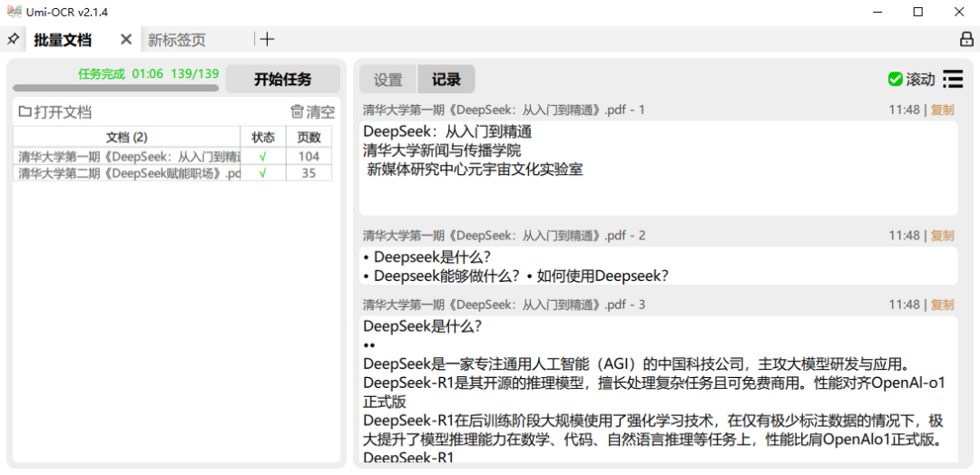
Task: Click the 页数 column header
Action: (x=309, y=137)
